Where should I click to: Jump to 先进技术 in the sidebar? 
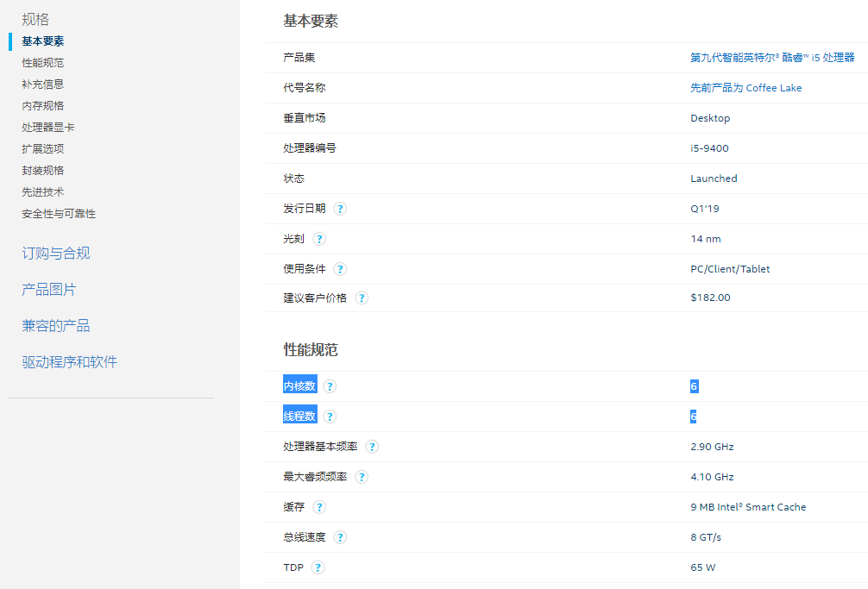(x=42, y=192)
